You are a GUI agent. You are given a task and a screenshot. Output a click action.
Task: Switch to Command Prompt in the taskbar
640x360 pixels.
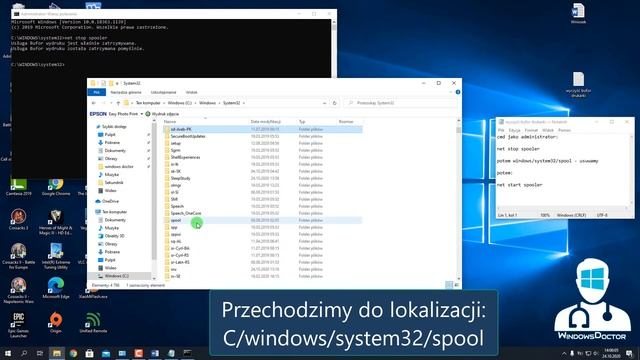pyautogui.click(x=187, y=353)
